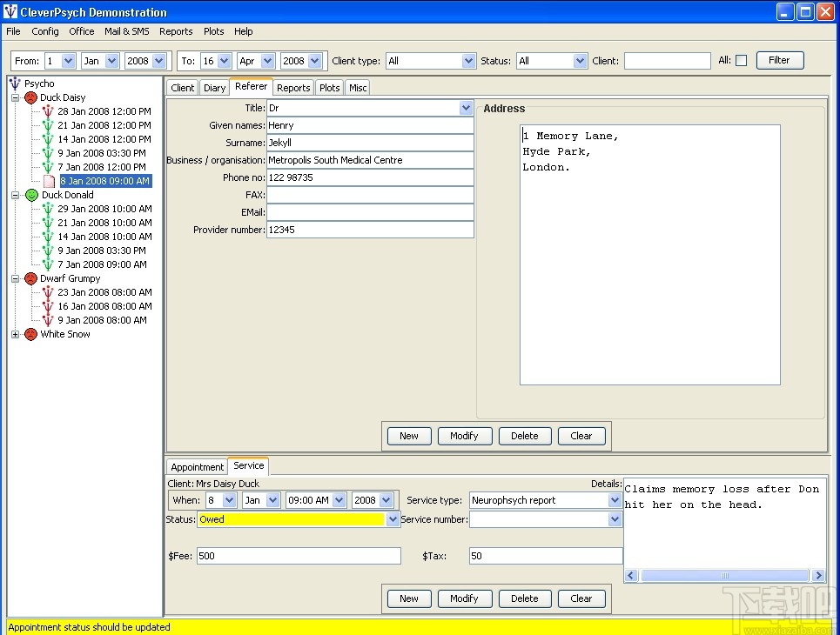Collapse the Duck Donald tree node

click(15, 196)
